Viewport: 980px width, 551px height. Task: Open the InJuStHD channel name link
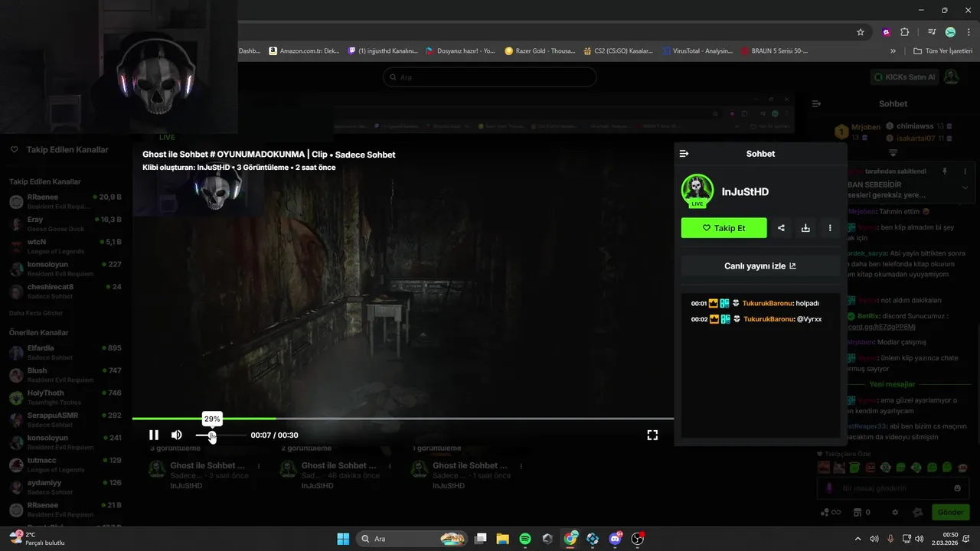745,192
